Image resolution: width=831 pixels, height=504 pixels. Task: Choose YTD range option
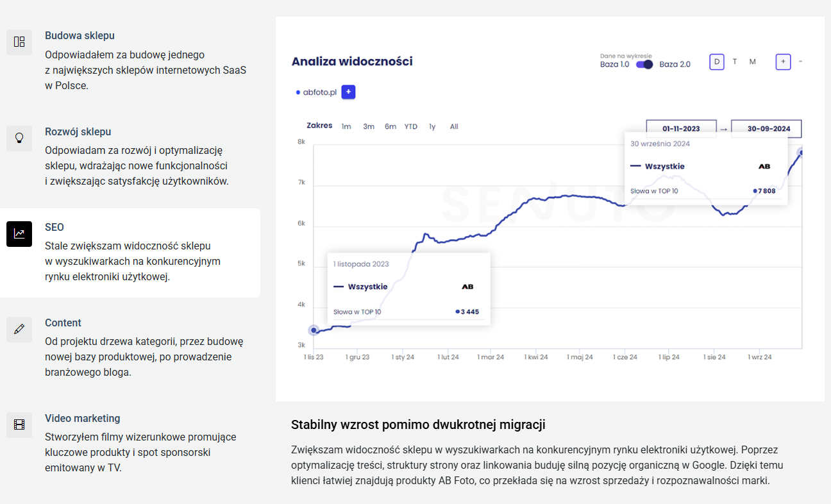point(411,126)
